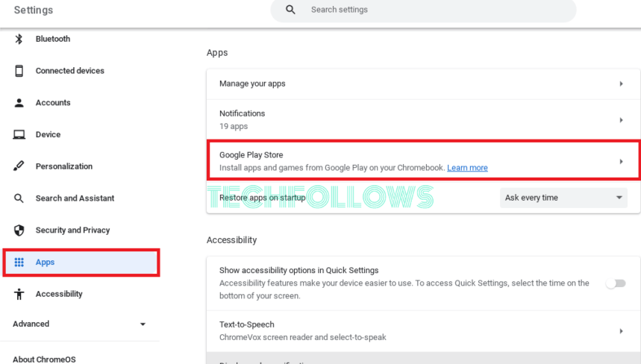Open Device settings label
641x364 pixels.
(x=48, y=134)
